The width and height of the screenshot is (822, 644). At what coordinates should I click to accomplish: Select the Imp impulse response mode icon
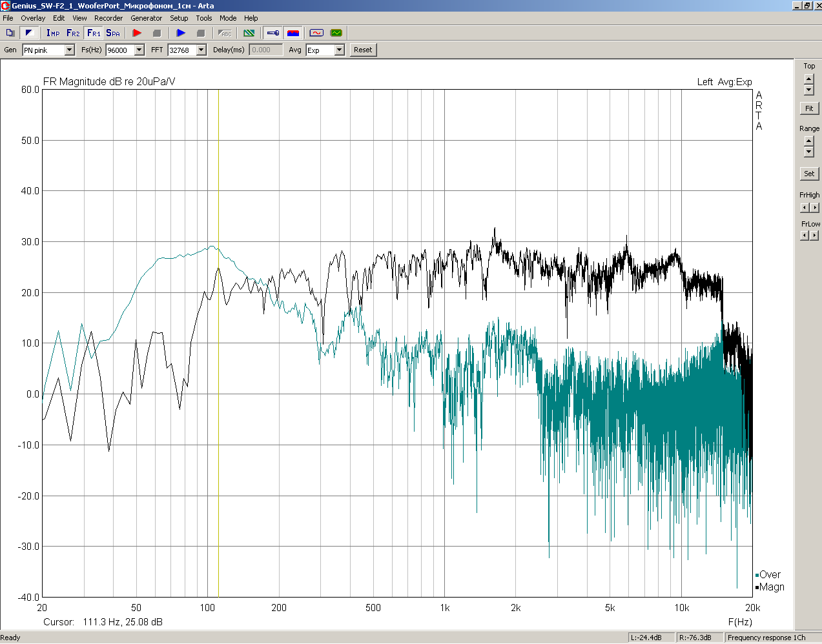[x=53, y=33]
